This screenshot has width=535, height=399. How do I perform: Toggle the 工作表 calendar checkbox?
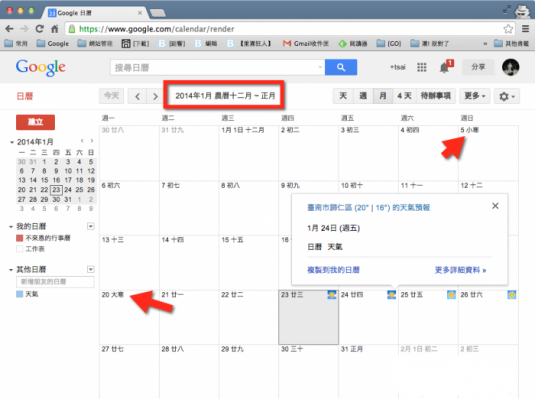tap(19, 249)
